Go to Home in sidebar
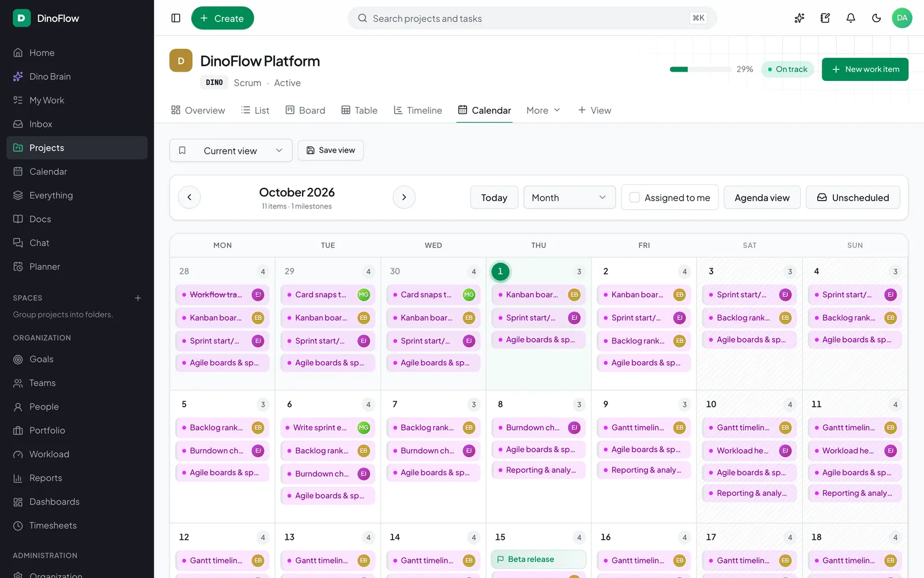924x578 pixels. point(77,53)
